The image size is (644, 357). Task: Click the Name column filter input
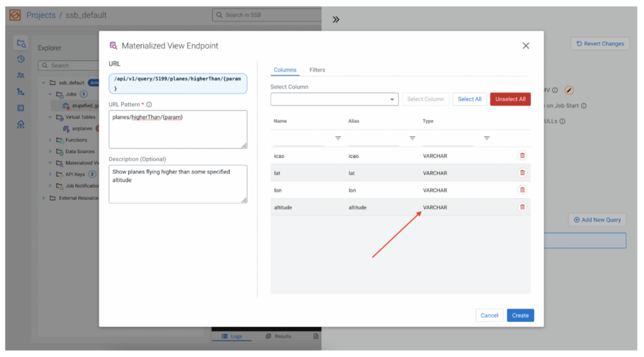299,139
